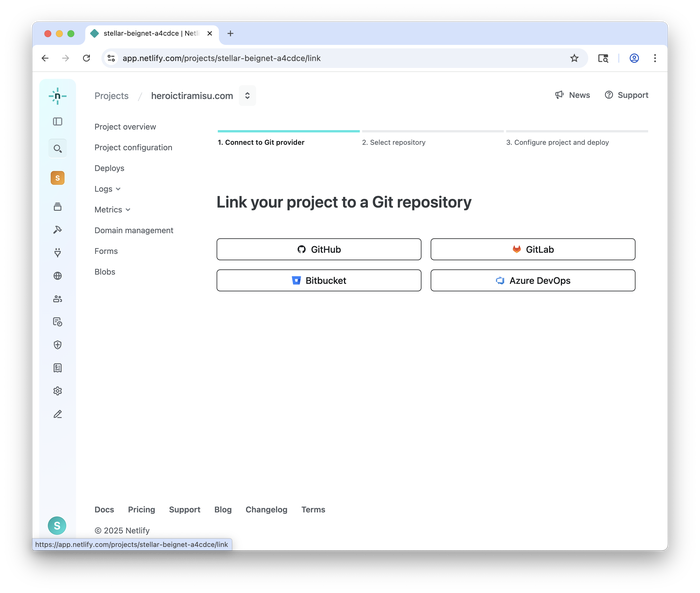The width and height of the screenshot is (700, 593).
Task: Bookmark page with the star icon
Action: [x=574, y=58]
